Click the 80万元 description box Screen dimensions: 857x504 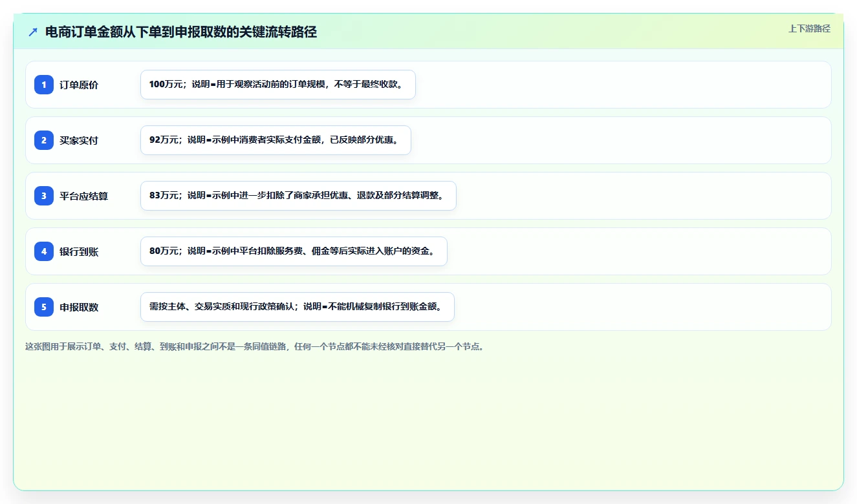(294, 251)
